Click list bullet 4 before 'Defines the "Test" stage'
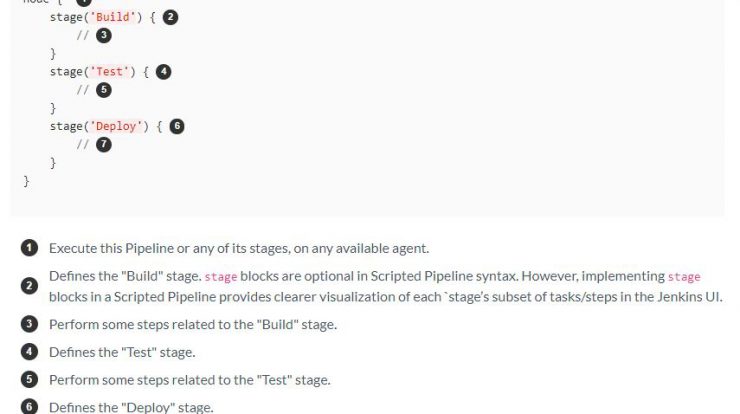 pyautogui.click(x=29, y=352)
